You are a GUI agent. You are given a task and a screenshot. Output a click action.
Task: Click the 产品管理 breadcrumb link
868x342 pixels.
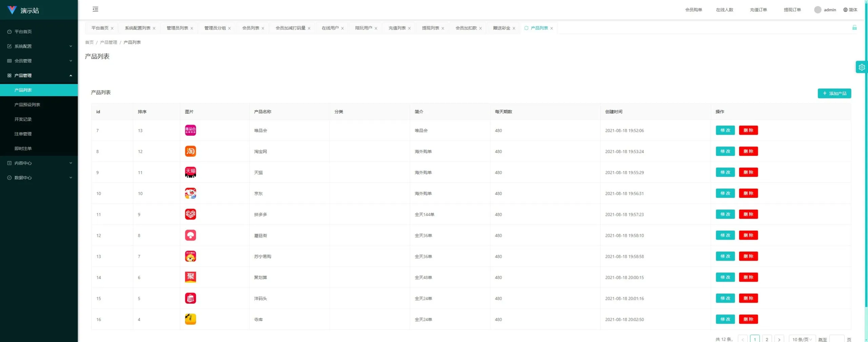point(108,42)
